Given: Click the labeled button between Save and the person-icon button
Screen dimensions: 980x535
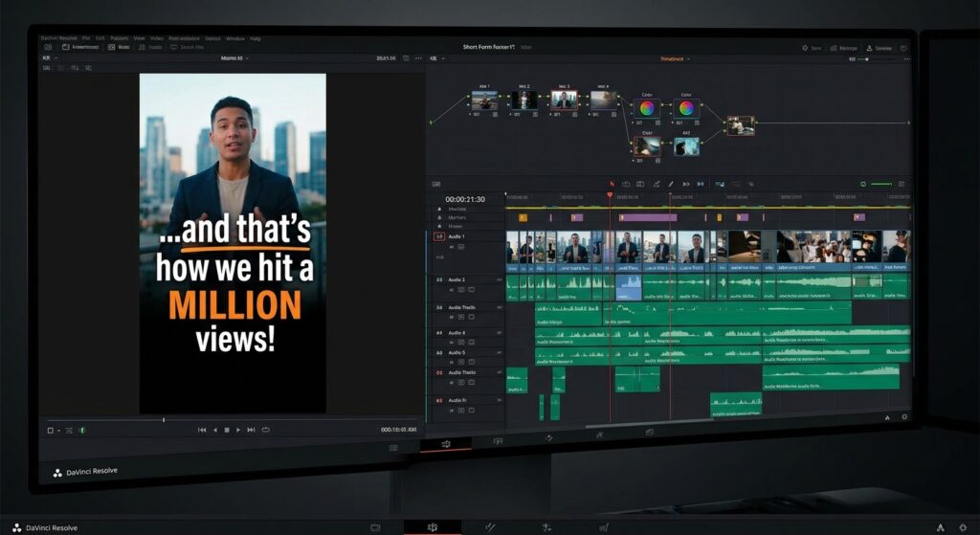Looking at the screenshot, I should pyautogui.click(x=844, y=48).
